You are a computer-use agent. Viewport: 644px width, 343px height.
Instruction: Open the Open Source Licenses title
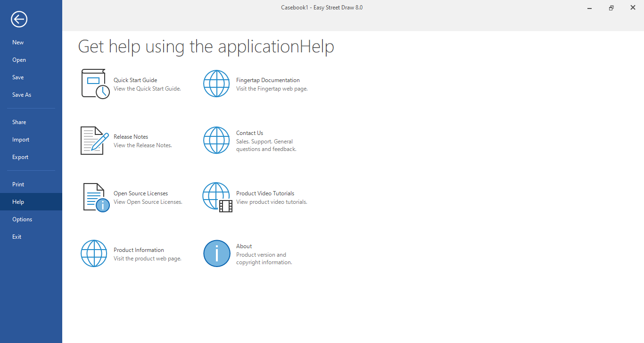pyautogui.click(x=140, y=193)
